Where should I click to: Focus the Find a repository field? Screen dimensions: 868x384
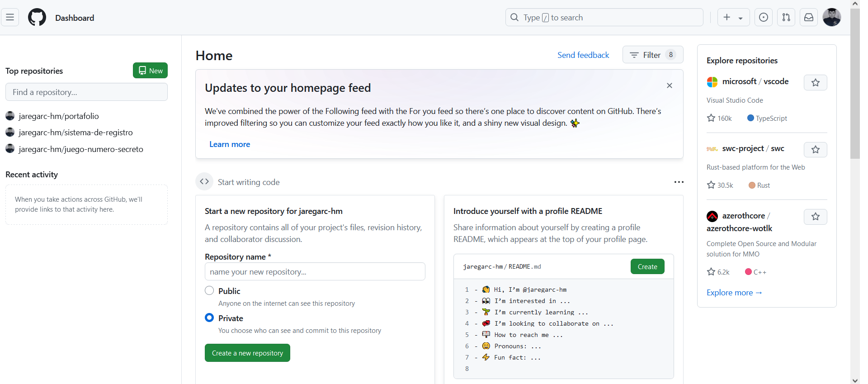tap(86, 92)
